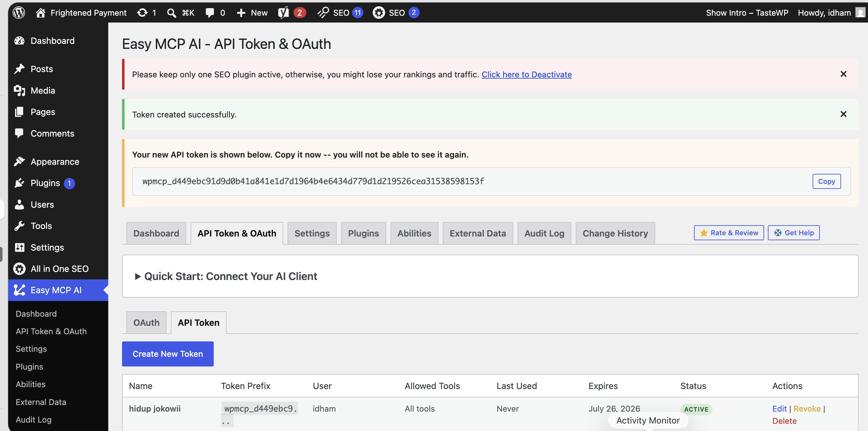Click the 'Click here to Deactivate' link
The width and height of the screenshot is (868, 431).
(x=527, y=74)
